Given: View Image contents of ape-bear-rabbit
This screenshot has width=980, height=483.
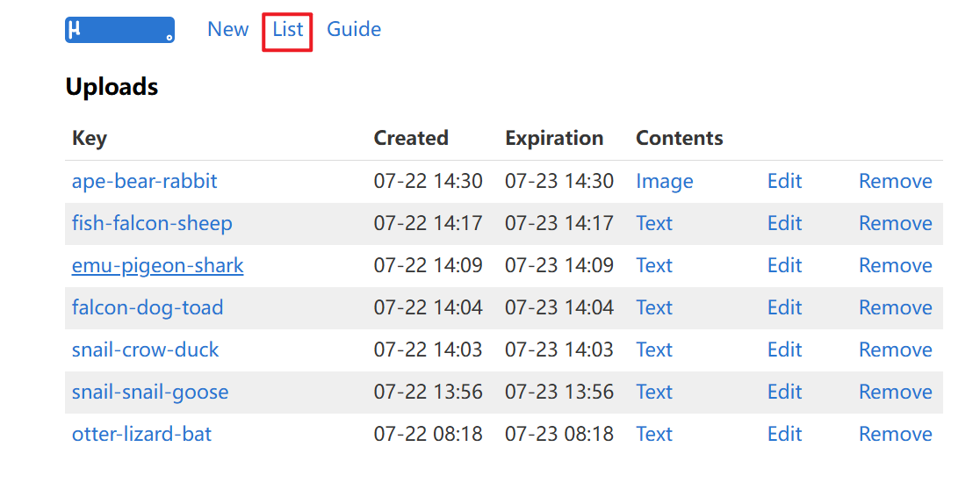Looking at the screenshot, I should click(665, 181).
